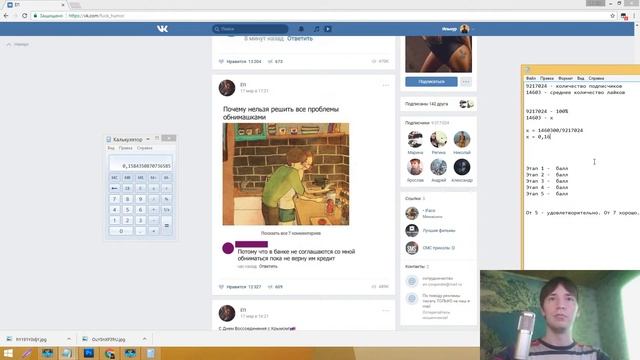Open Вид menu in Notepad
The image size is (640, 360).
580,78
